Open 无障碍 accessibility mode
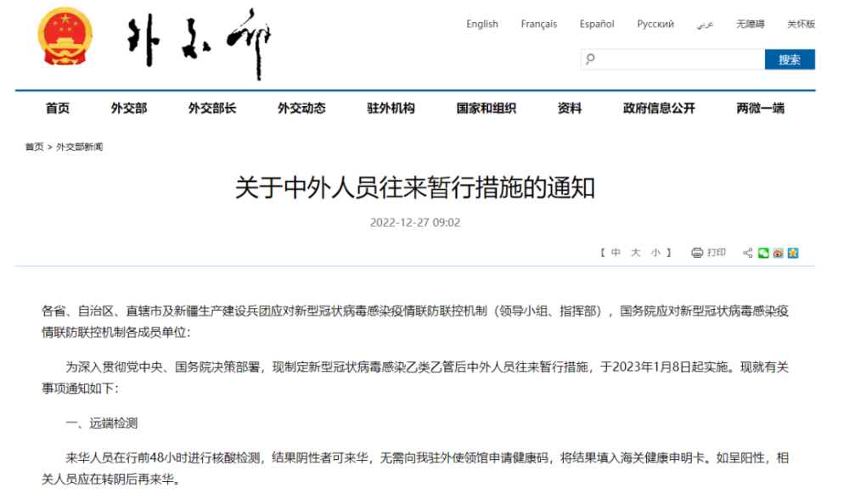The image size is (849, 504). [750, 24]
